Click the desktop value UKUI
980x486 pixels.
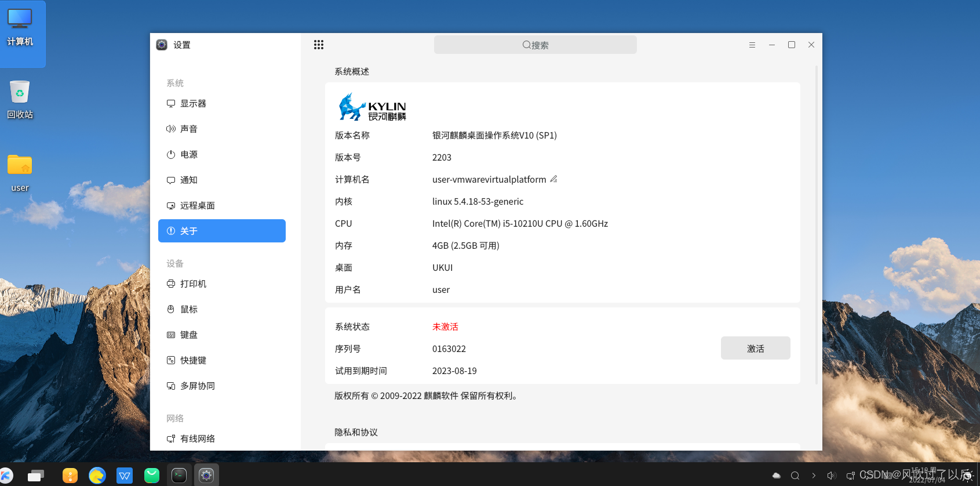click(442, 267)
